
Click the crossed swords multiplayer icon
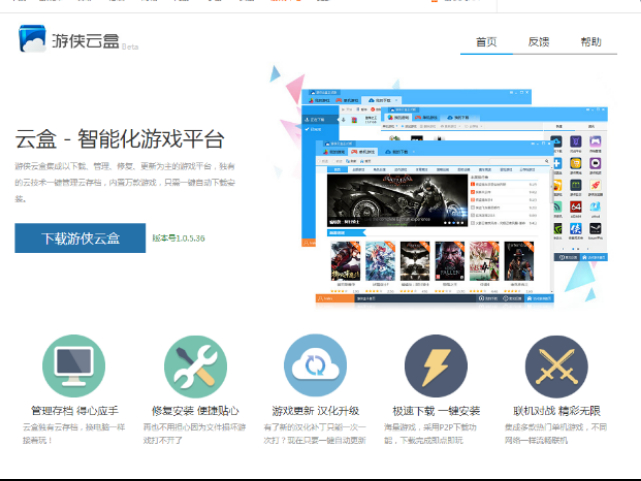point(556,366)
